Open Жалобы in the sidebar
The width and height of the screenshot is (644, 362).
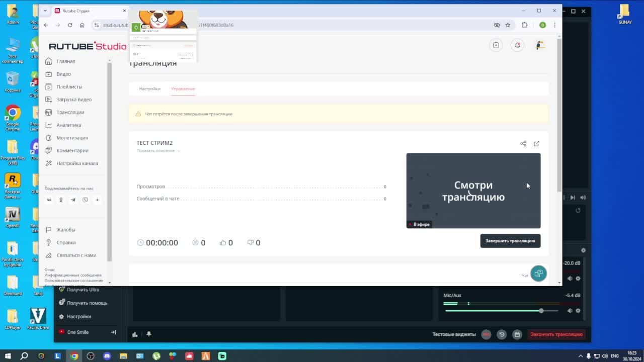(60, 230)
